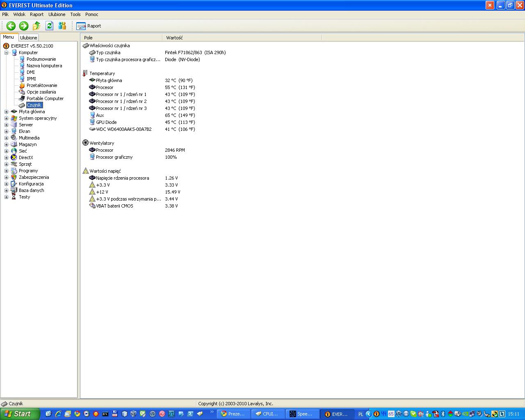Click the info icon beside EVEREST v5.50.2100
525x420 pixels.
(x=6, y=46)
